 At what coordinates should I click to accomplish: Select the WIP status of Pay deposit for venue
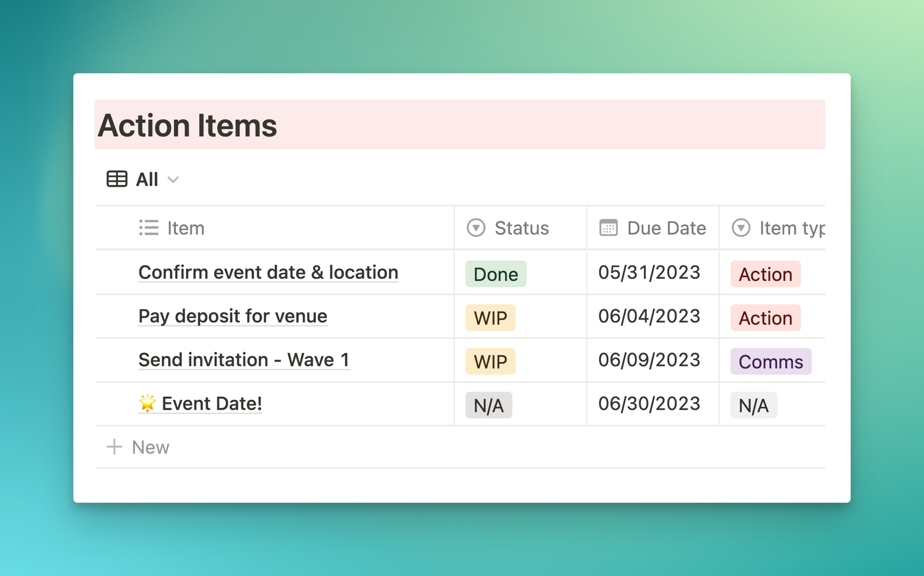[490, 317]
